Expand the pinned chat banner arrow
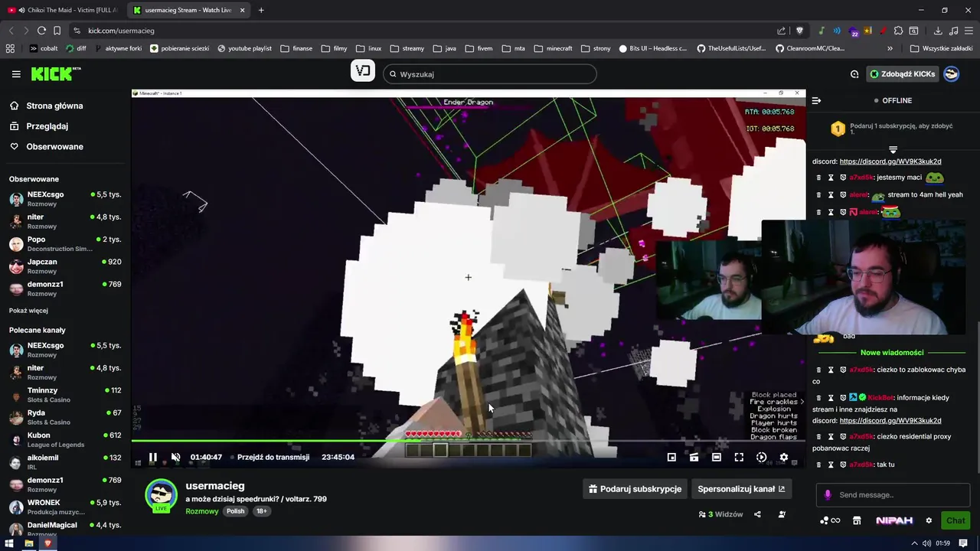The image size is (980, 551). click(893, 149)
